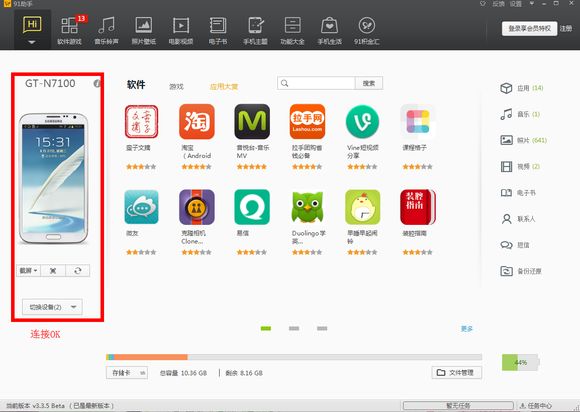Open the chick alarm clock app
The width and height of the screenshot is (580, 412).
coord(362,207)
